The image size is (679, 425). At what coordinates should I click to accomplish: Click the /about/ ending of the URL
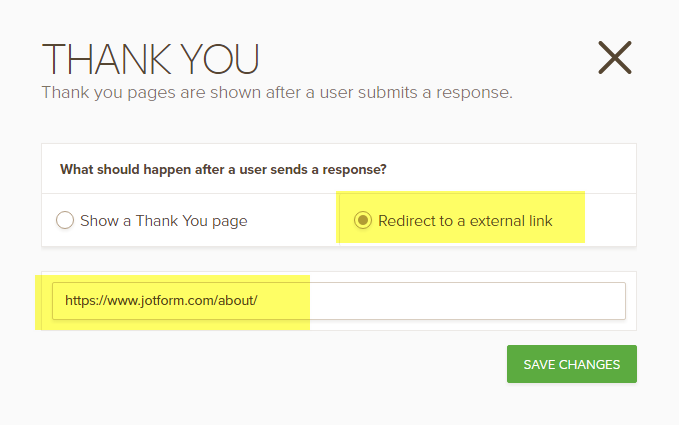tap(237, 300)
